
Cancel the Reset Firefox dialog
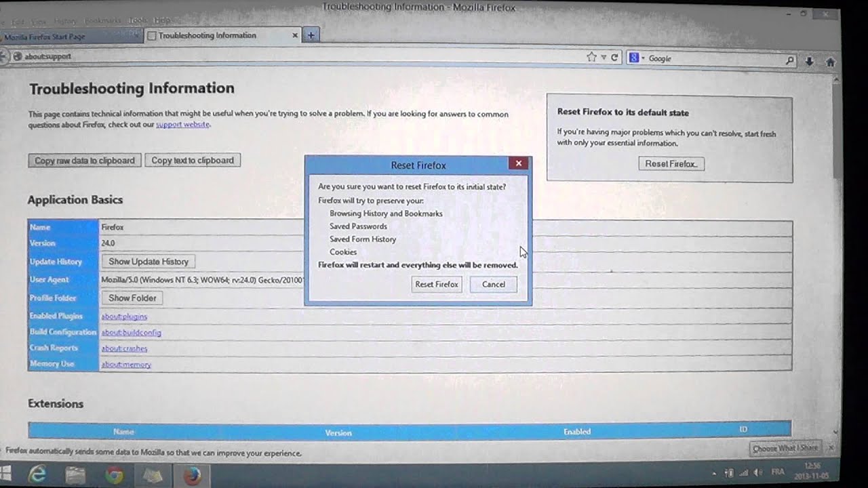click(494, 284)
